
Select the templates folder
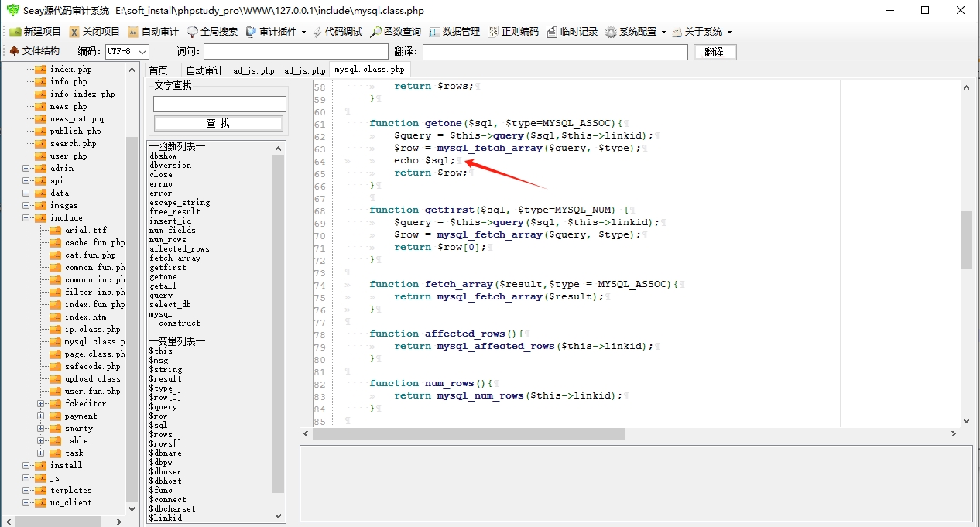71,490
